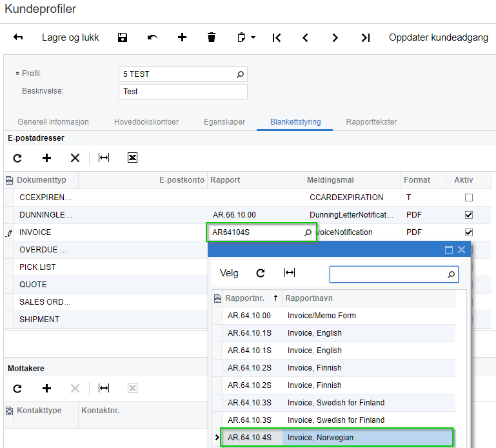The height and width of the screenshot is (448, 496).
Task: Add a new record in the top toolbar
Action: [x=182, y=37]
